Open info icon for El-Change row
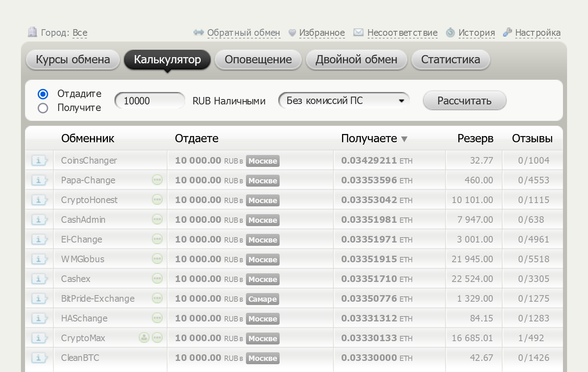Viewport: 588px width, 372px height. click(x=40, y=239)
